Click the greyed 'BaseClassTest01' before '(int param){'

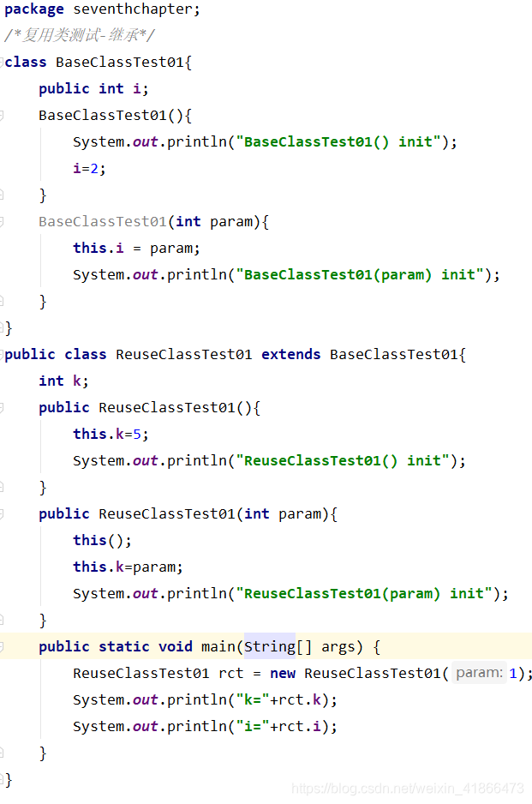[103, 221]
